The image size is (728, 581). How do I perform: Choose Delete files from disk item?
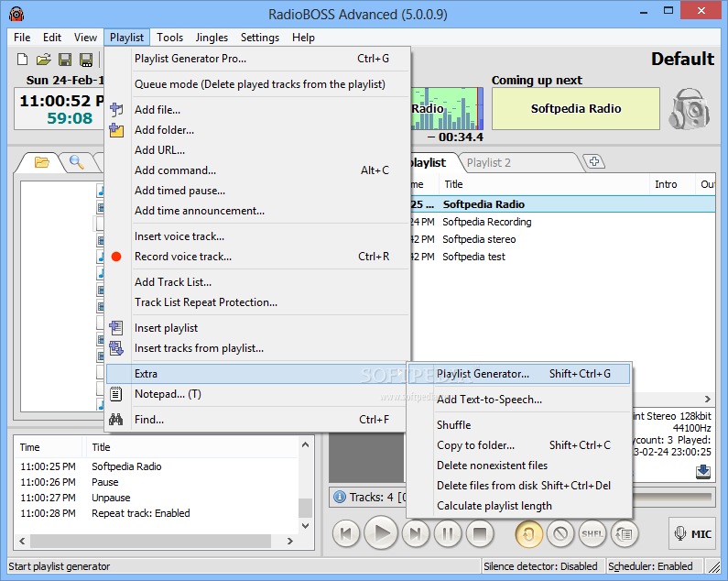(x=518, y=486)
